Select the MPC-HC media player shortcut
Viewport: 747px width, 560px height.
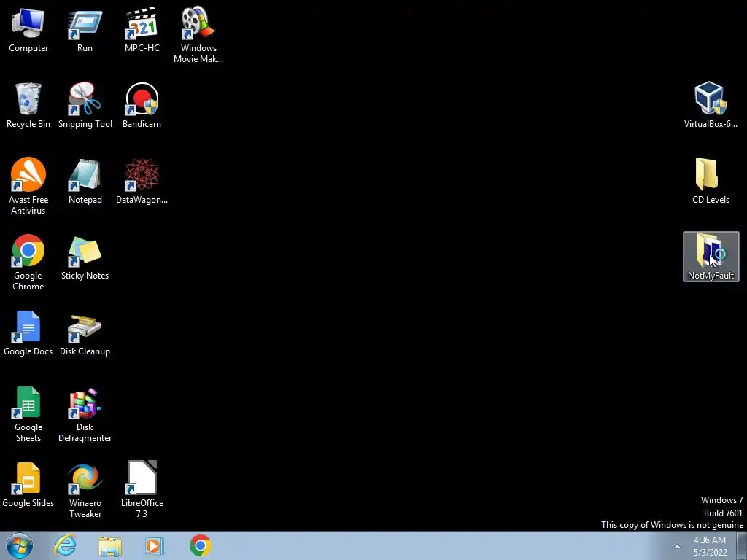point(142,30)
